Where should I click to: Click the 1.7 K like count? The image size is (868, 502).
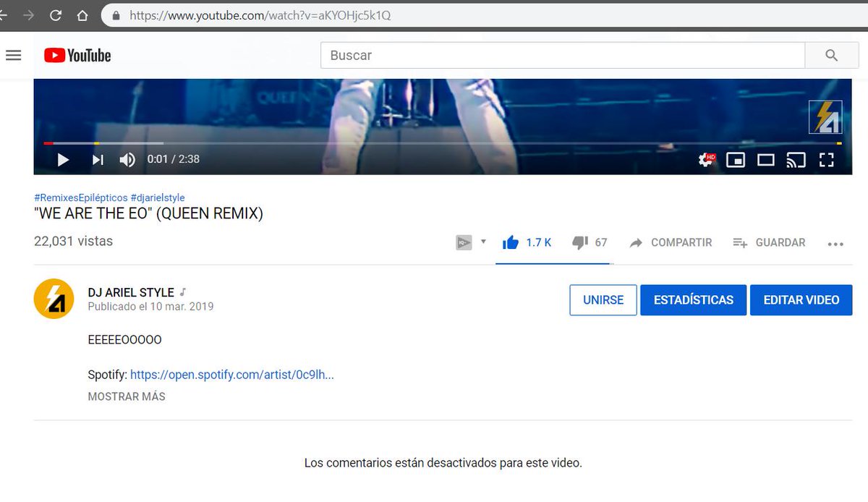coord(539,242)
